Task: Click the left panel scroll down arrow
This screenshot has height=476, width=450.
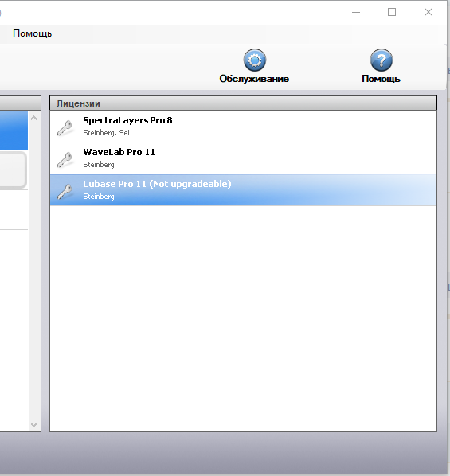Action: [34, 425]
